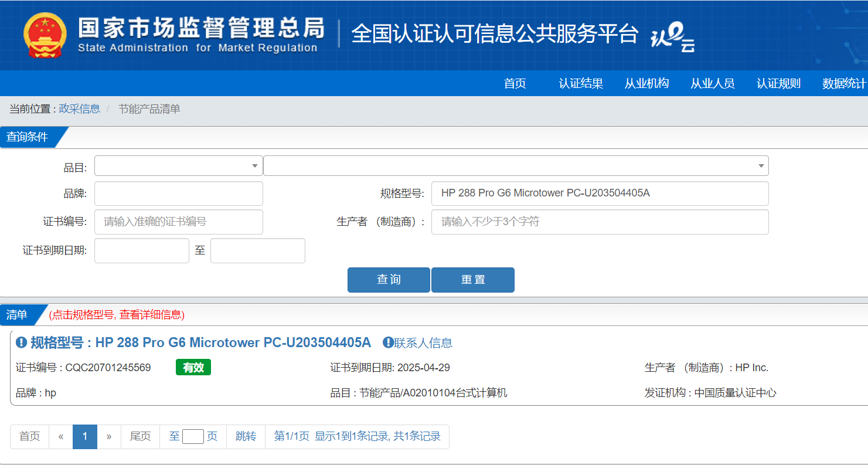Screen dimensions: 868x465
Task: Go to 从业人员 in the nav bar
Action: pos(712,83)
